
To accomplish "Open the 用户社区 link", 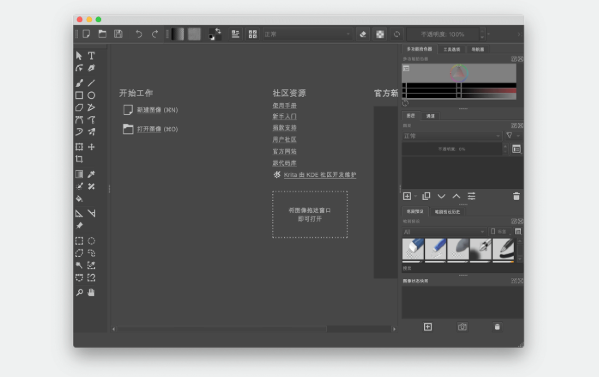I will pyautogui.click(x=285, y=139).
